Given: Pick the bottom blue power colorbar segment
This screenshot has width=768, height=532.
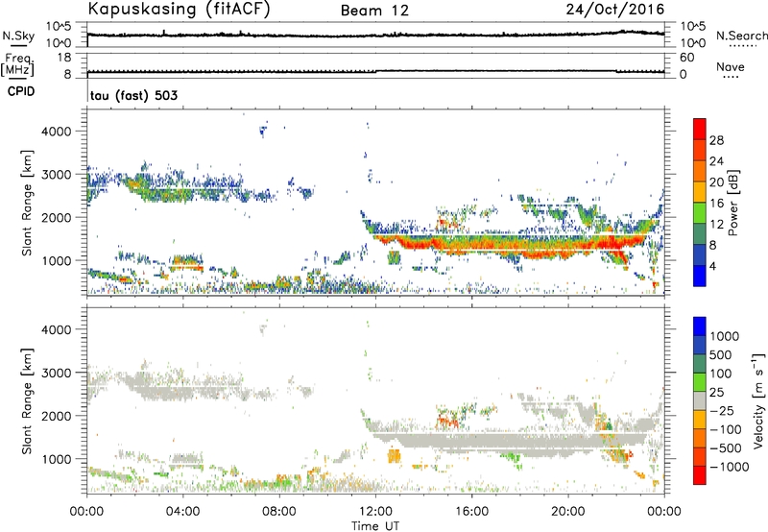Looking at the screenshot, I should click(x=700, y=276).
